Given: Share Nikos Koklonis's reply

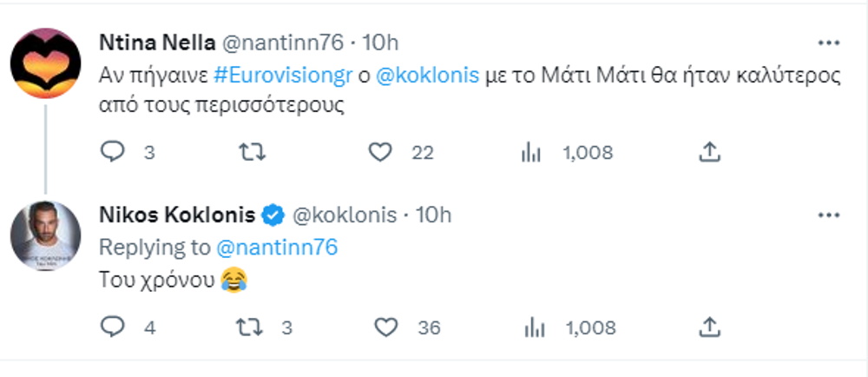Looking at the screenshot, I should 710,327.
